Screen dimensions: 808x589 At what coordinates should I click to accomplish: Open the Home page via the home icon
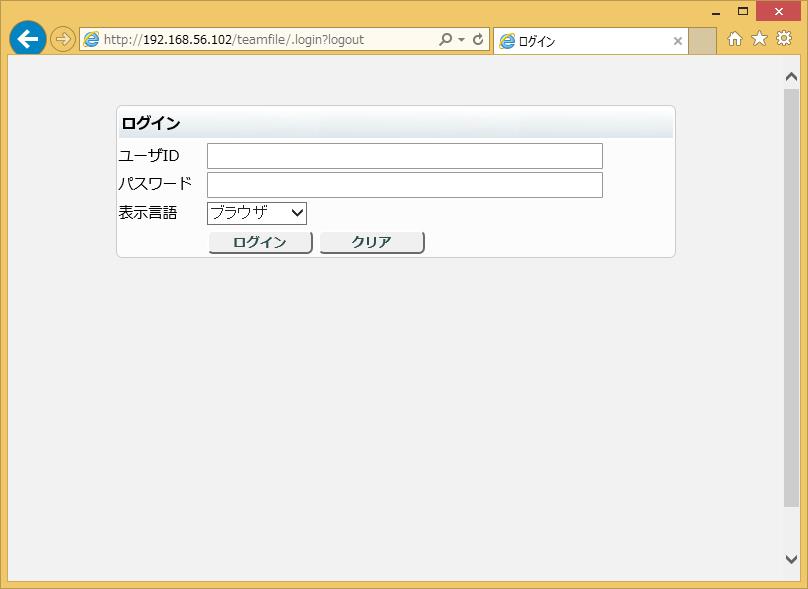tap(737, 38)
